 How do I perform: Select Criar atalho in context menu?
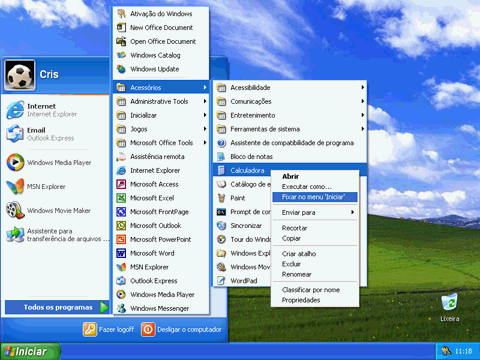(315, 254)
